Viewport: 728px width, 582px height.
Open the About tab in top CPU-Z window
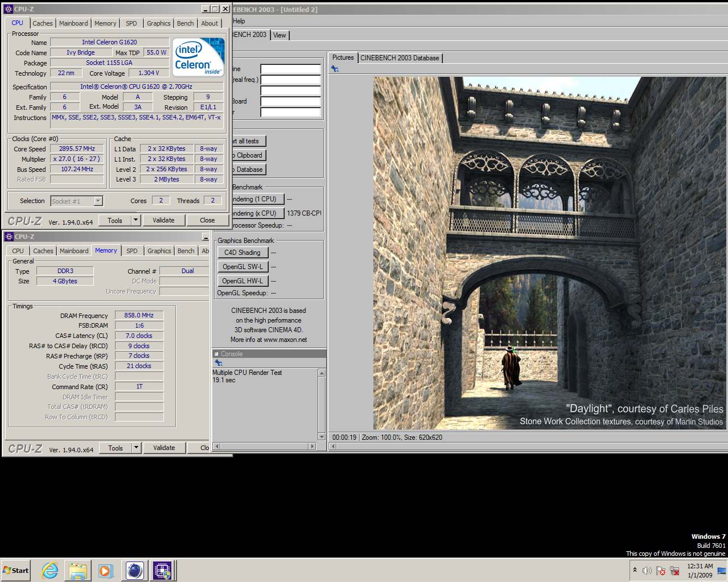209,23
